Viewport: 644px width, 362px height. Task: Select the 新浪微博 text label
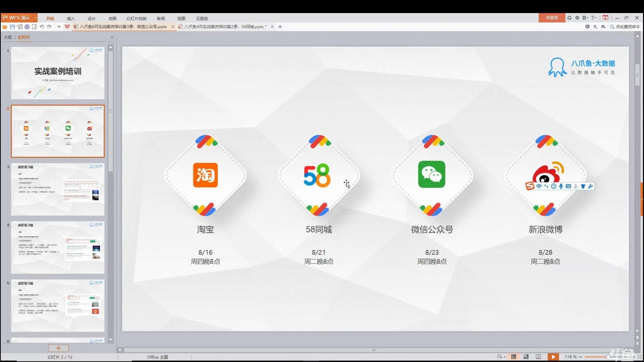tap(546, 230)
